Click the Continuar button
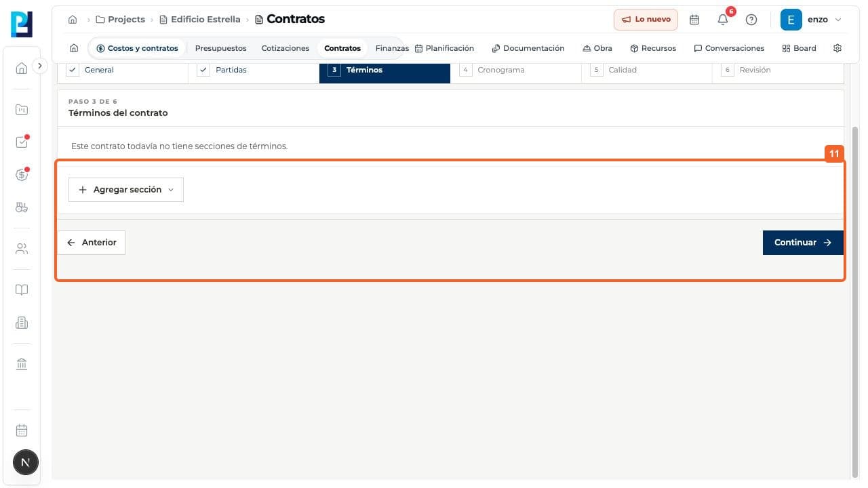 (803, 243)
